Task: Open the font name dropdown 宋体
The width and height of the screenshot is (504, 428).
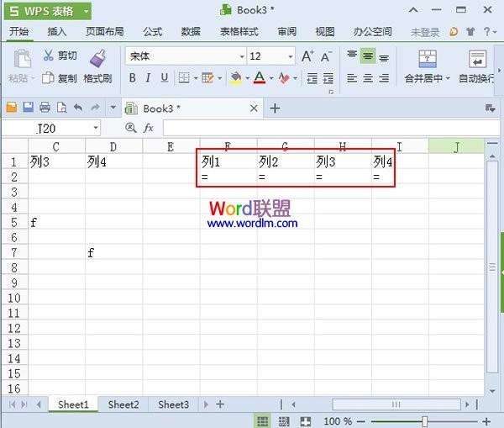Action: click(242, 56)
